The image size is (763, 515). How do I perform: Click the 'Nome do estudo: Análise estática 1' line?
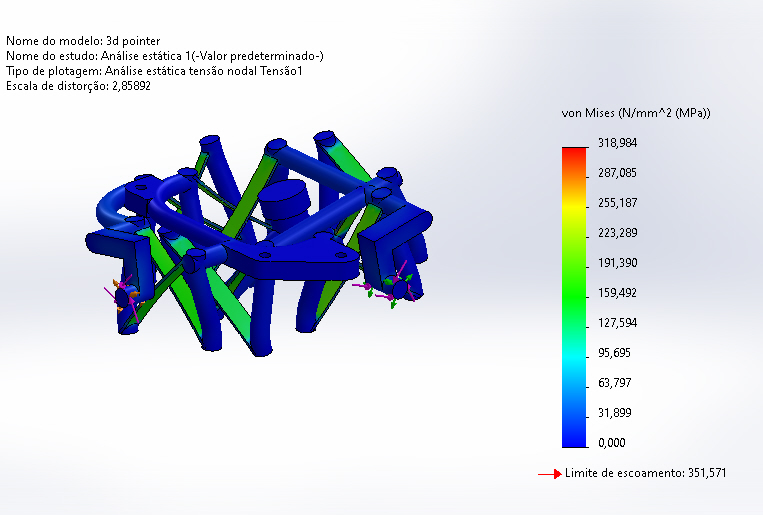164,56
